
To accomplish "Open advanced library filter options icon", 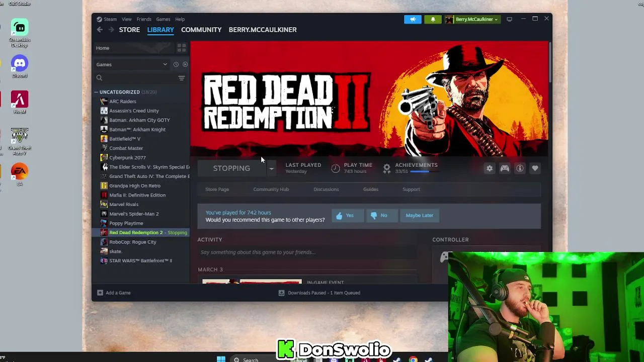I will tap(182, 78).
